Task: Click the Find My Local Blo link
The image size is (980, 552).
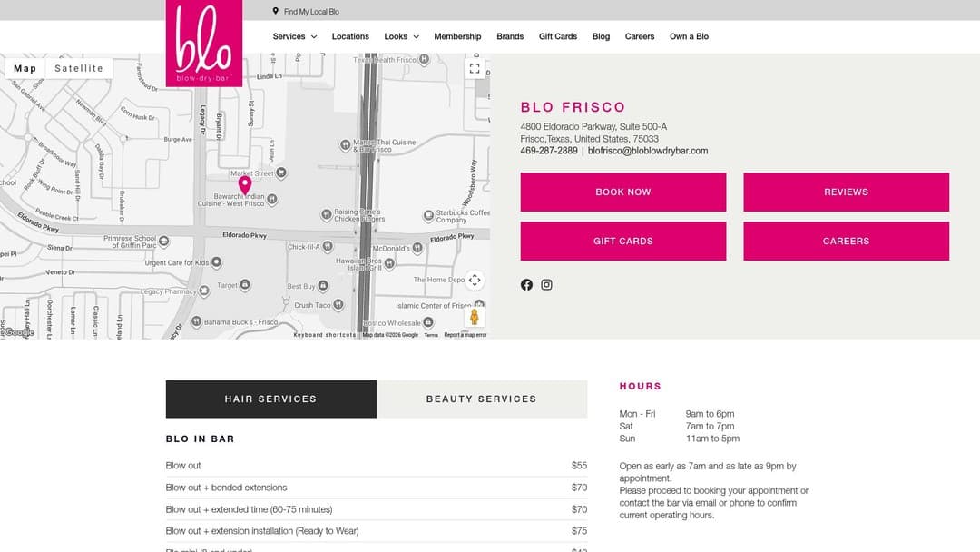Action: (311, 11)
